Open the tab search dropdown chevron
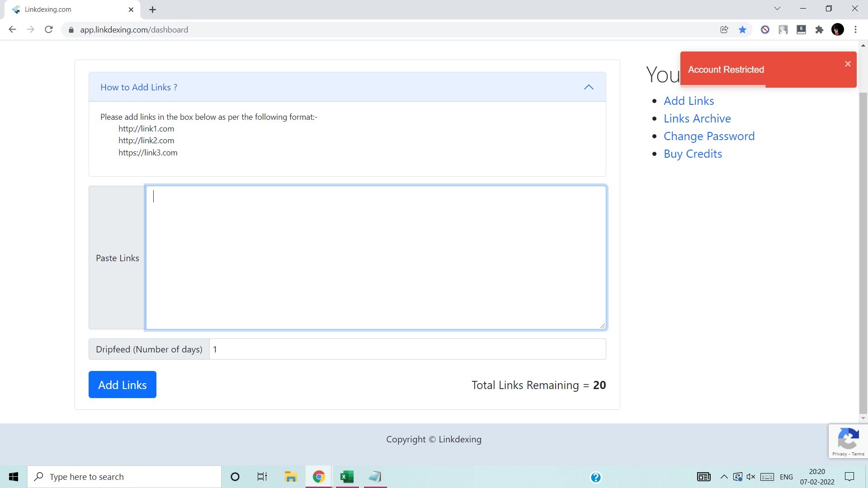 point(777,9)
